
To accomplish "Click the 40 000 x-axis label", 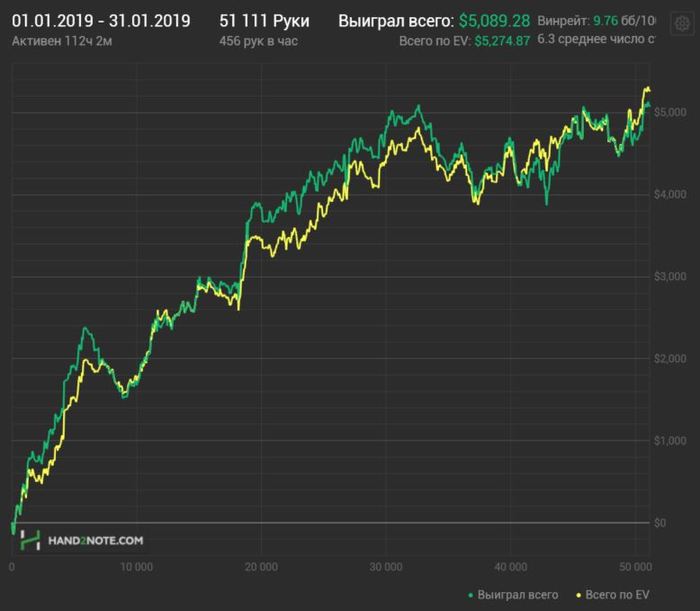I will click(x=511, y=567).
